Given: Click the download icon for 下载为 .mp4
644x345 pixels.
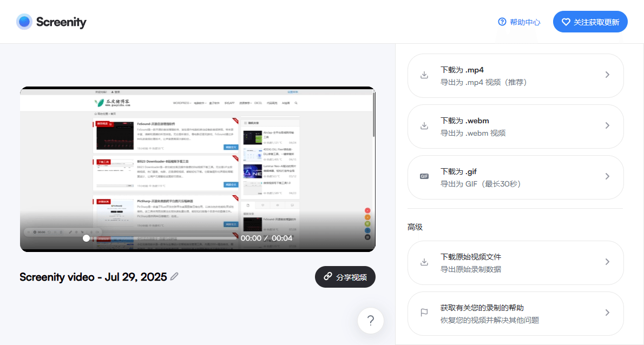Looking at the screenshot, I should [424, 75].
